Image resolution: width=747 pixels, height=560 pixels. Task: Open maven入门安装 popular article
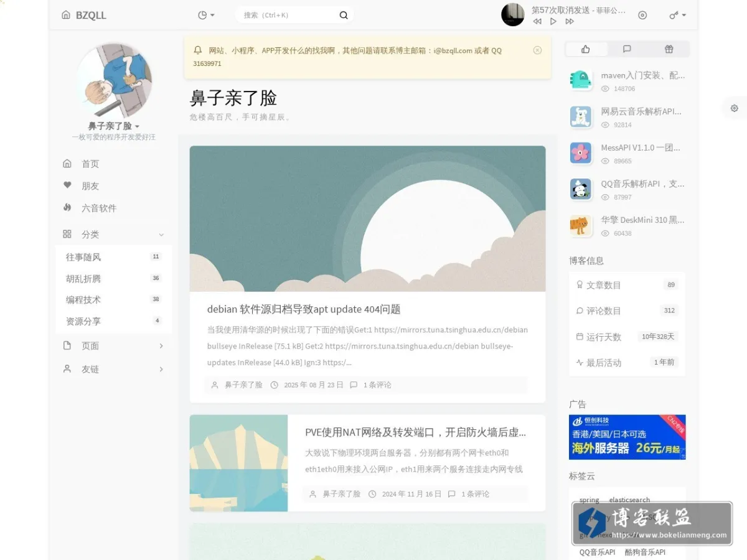(x=642, y=75)
